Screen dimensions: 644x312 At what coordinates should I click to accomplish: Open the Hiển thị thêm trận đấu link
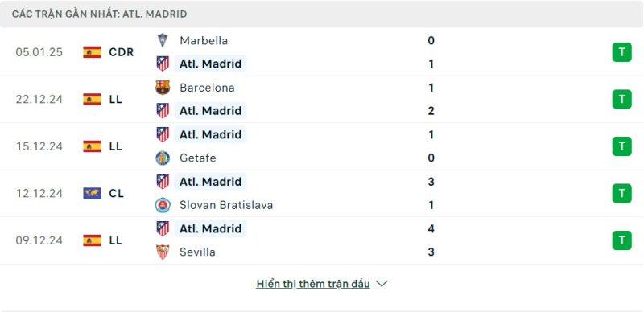[313, 284]
